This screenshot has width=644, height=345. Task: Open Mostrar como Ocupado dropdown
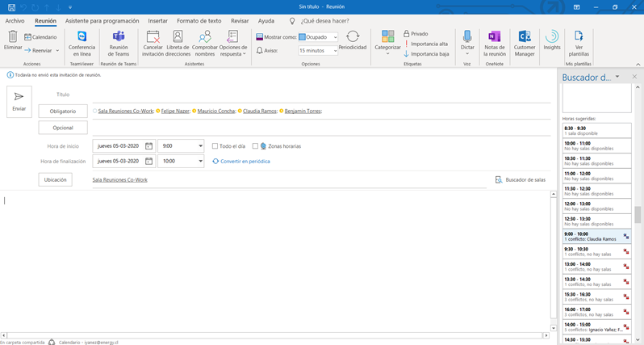point(335,37)
